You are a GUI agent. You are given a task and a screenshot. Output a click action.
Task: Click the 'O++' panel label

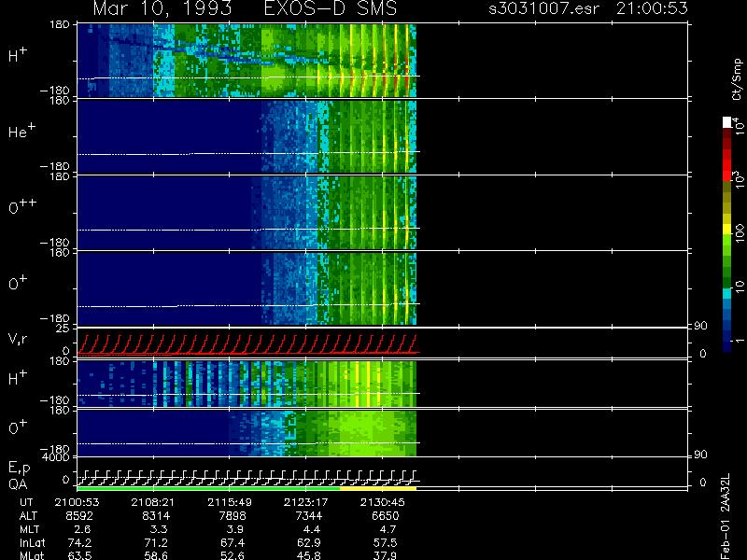tap(22, 207)
